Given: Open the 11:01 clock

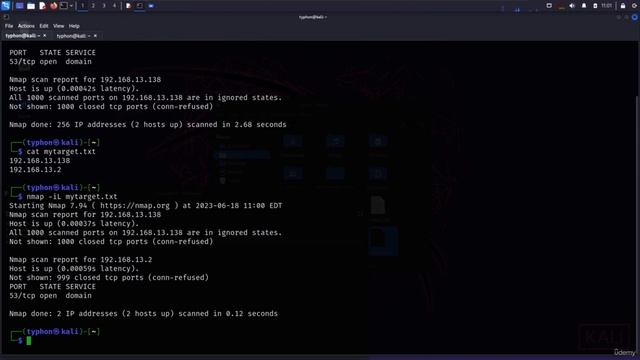Looking at the screenshot, I should 607,6.
